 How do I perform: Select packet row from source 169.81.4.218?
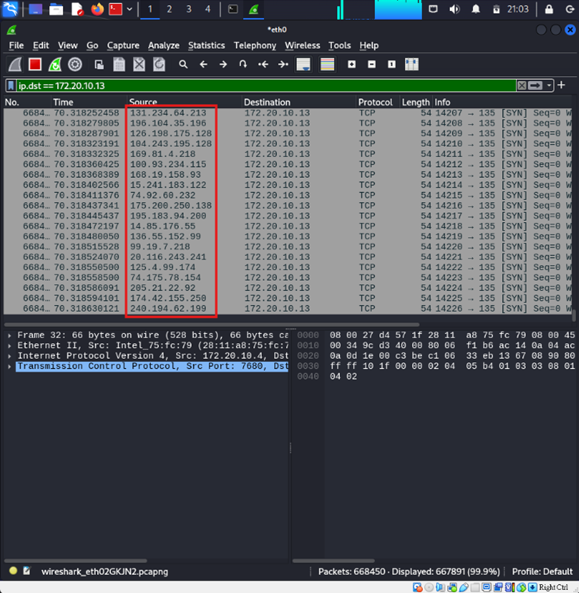[287, 154]
